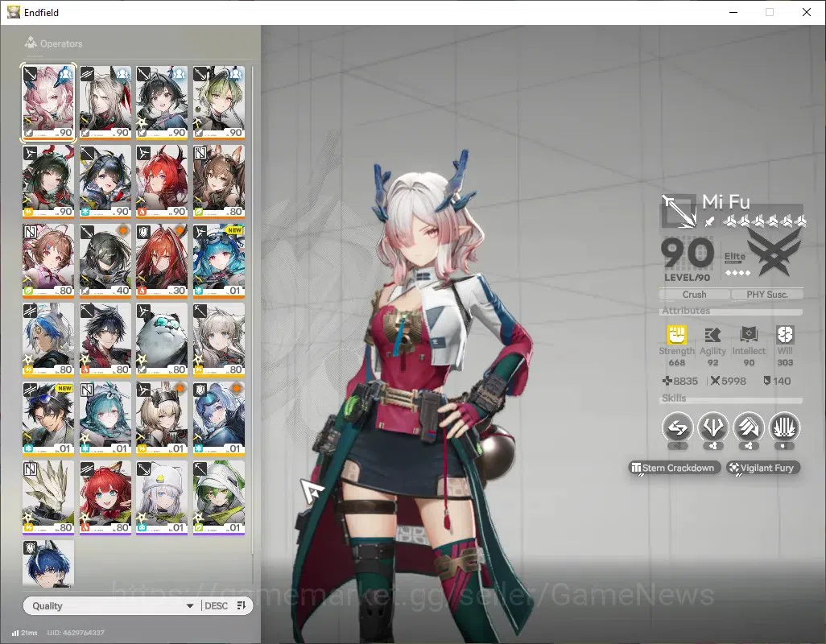
Task: Click the Intellect book attribute icon
Action: click(749, 334)
